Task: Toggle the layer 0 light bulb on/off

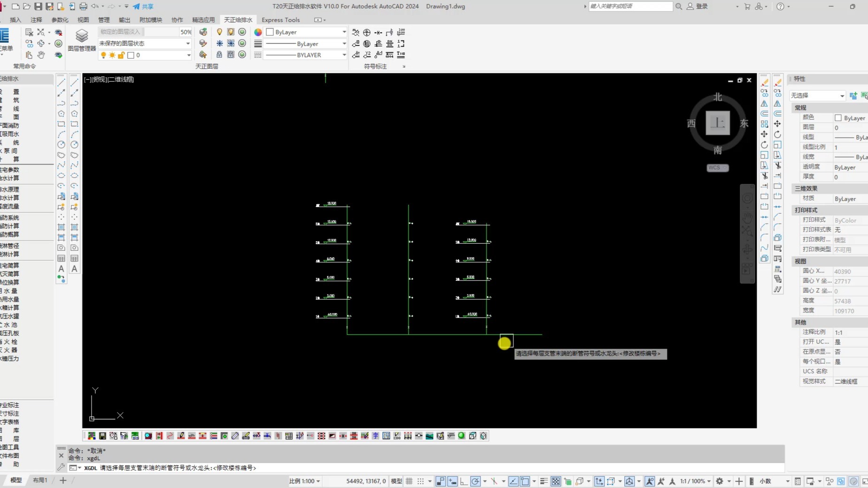Action: click(103, 55)
